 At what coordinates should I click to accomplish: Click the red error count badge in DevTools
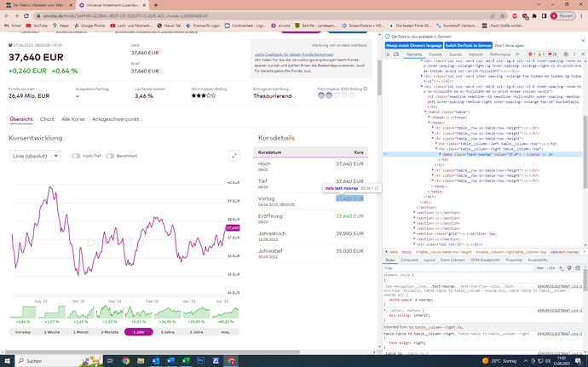[x=532, y=54]
